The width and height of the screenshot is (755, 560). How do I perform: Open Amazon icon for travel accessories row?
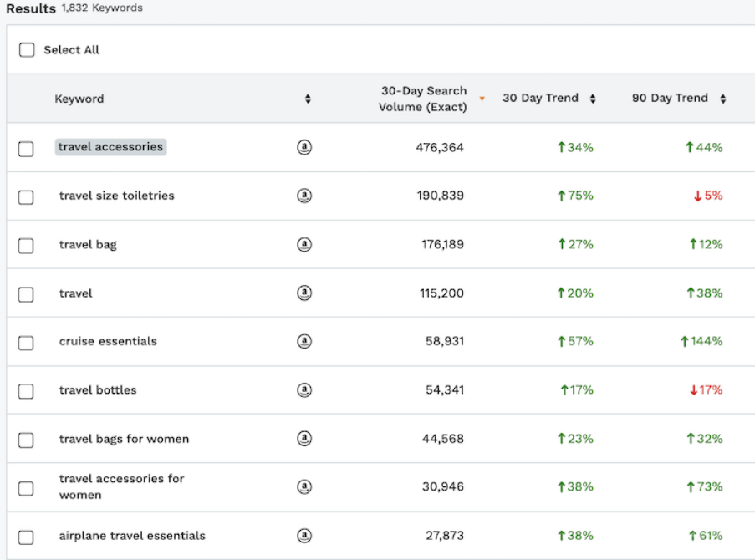[305, 147]
